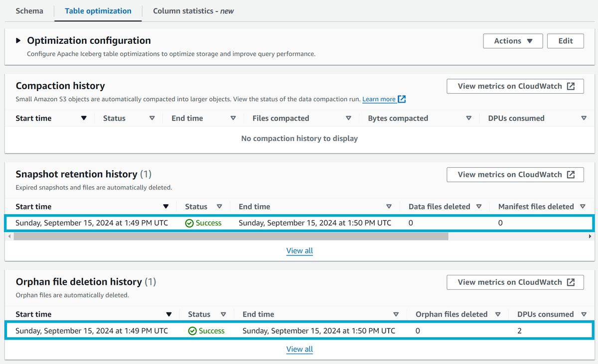Click the sort arrow on Orphan deletion Start time header

tap(169, 314)
